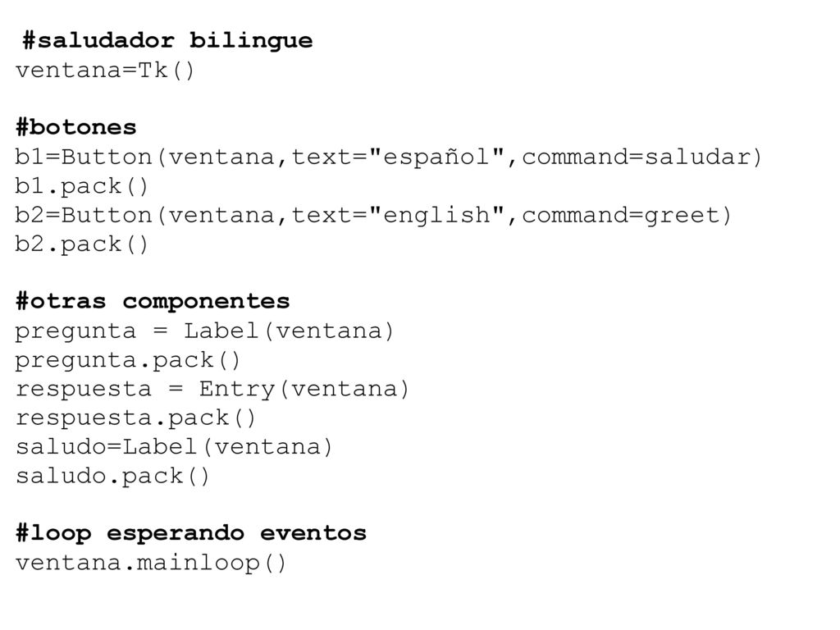Click the 'b1.pack()' line
This screenshot has height=630, width=840.
click(x=81, y=186)
